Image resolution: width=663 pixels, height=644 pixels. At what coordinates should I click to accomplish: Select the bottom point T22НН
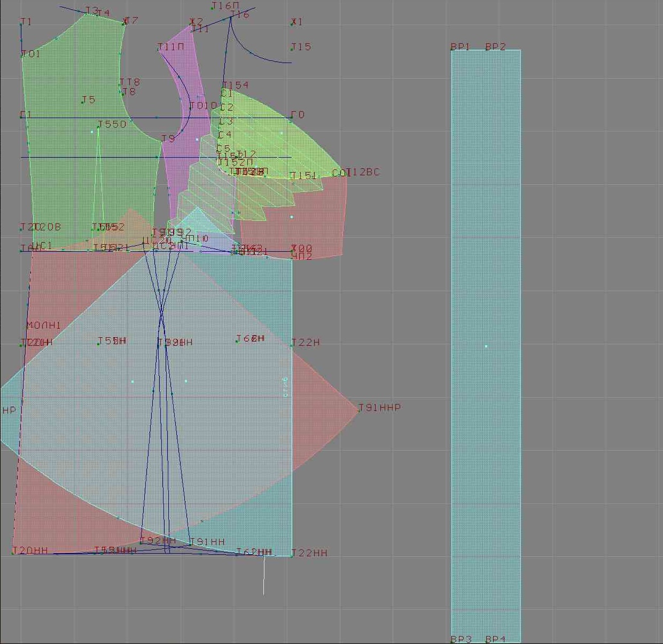[x=291, y=556]
